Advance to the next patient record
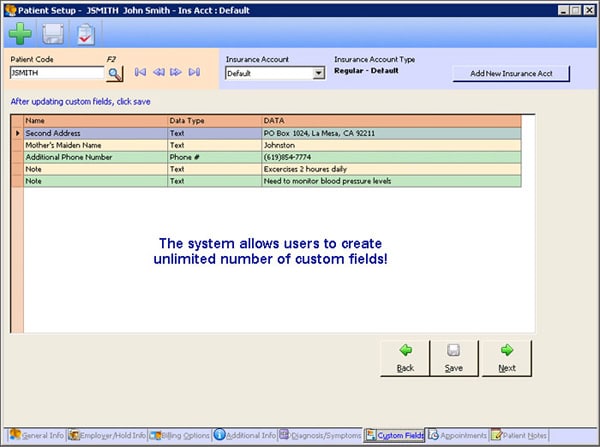This screenshot has height=447, width=600. [176, 72]
